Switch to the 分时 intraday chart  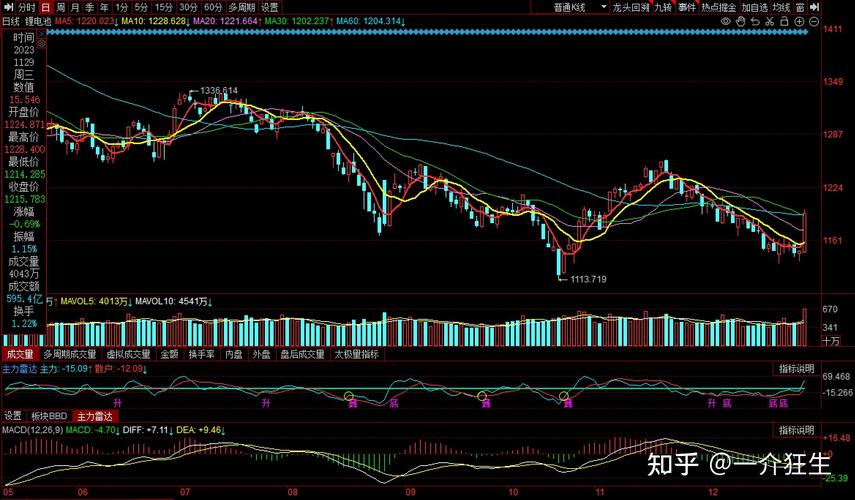26,7
